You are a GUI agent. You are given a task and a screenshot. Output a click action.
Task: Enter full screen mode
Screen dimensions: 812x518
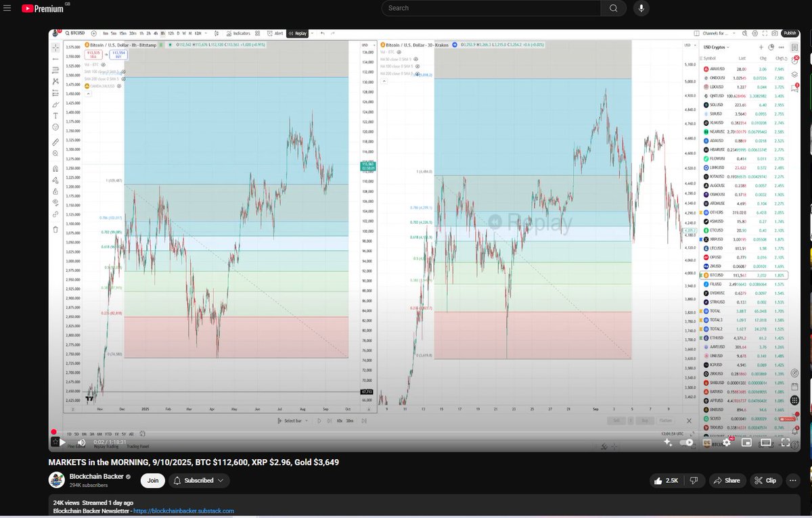786,442
